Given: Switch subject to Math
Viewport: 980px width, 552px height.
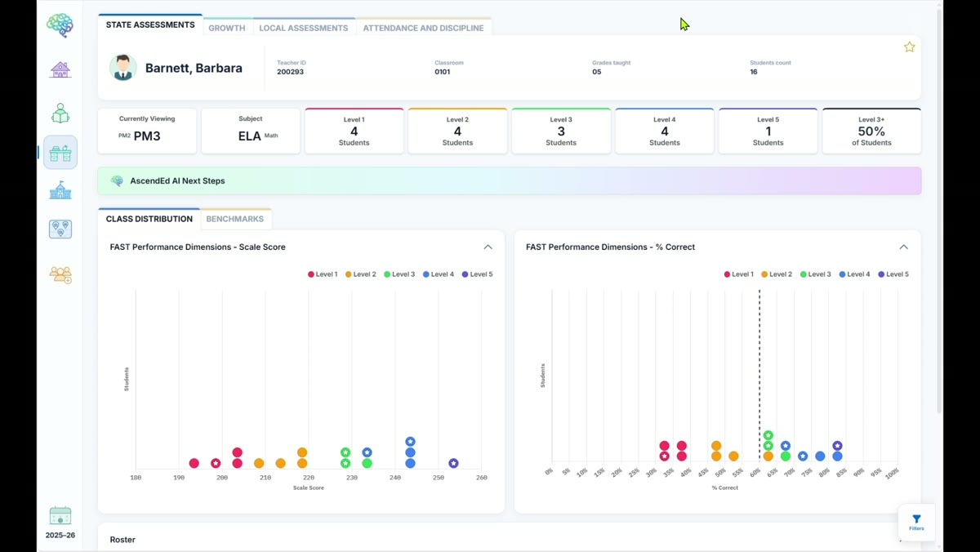Looking at the screenshot, I should coord(271,136).
